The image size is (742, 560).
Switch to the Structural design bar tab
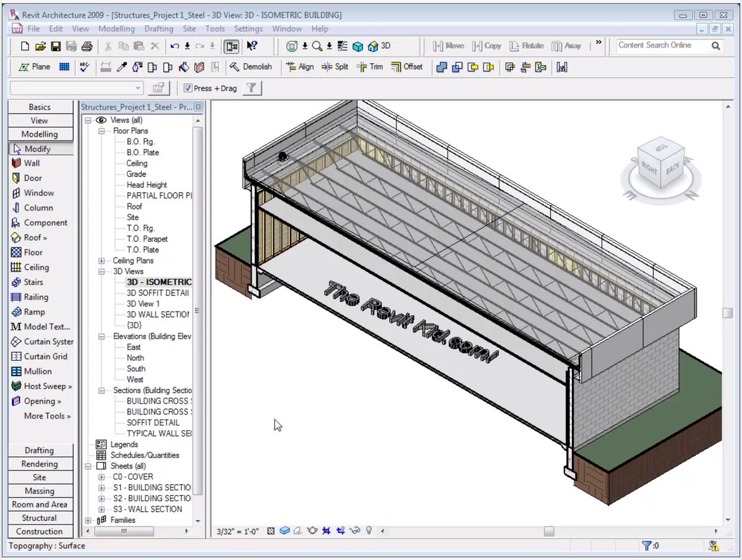coord(40,518)
